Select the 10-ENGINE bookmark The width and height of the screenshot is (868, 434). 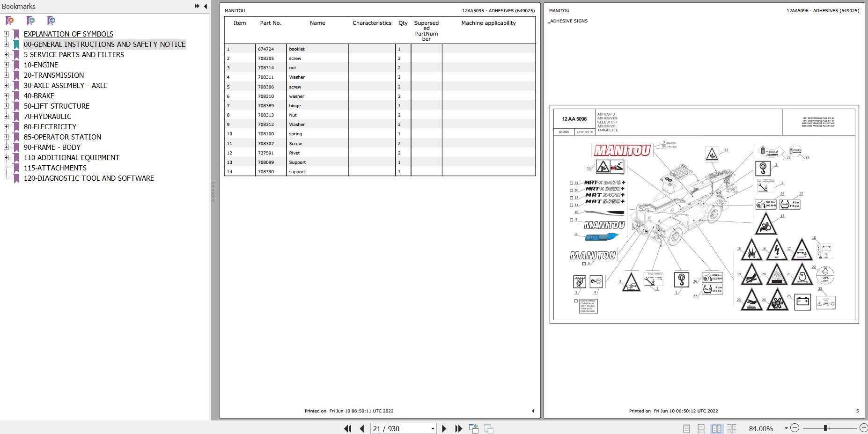[41, 65]
